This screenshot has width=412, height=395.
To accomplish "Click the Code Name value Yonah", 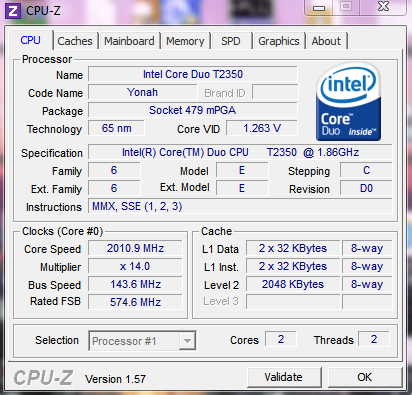I will point(142,92).
